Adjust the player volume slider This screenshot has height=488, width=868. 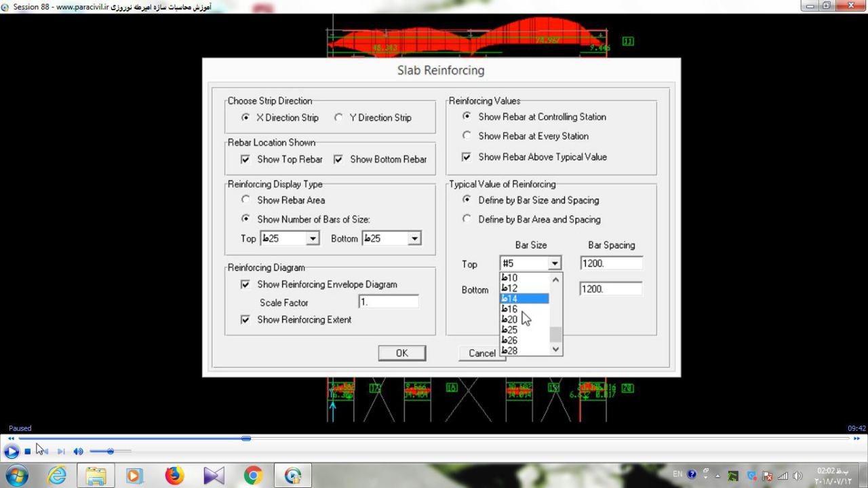pyautogui.click(x=110, y=451)
